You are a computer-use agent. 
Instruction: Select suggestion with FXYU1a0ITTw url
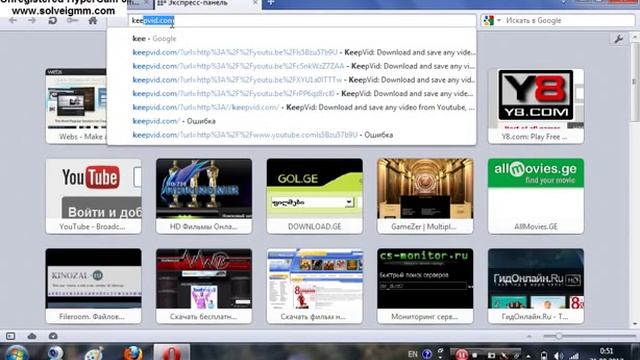pos(291,80)
